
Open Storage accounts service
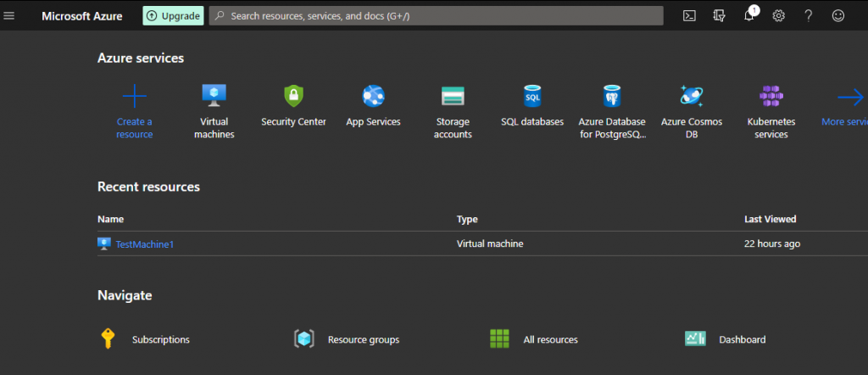click(453, 96)
